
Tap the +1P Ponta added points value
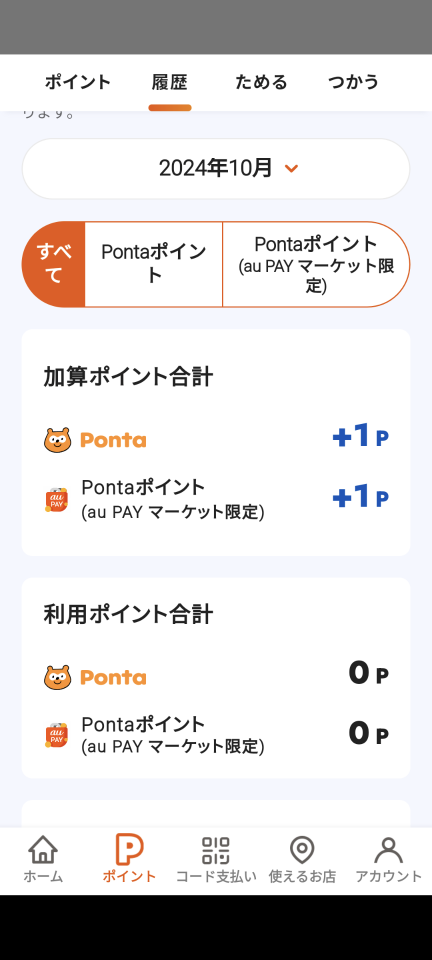360,437
